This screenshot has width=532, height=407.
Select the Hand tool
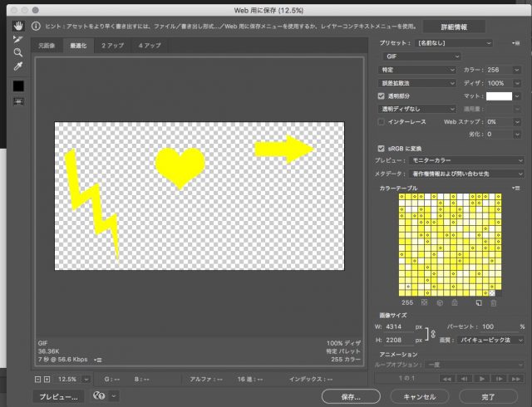coord(17,27)
